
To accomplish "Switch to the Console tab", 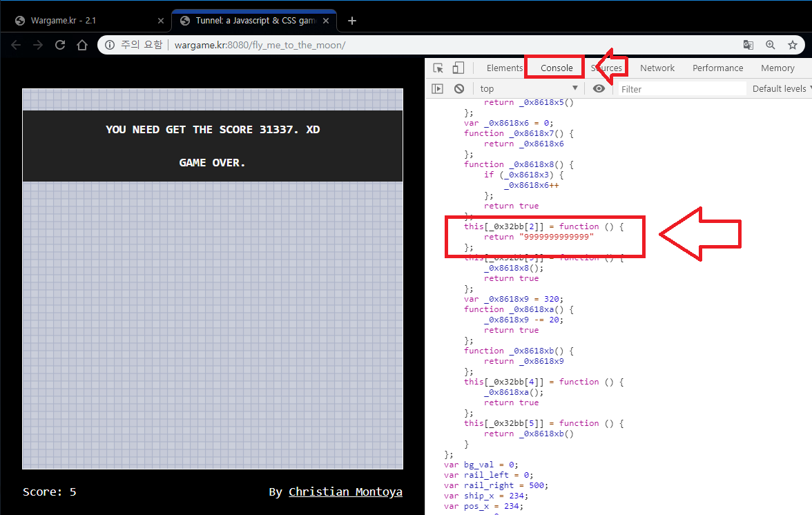I will [557, 68].
